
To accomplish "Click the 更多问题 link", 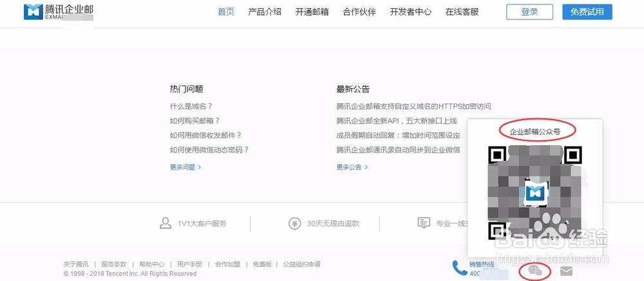I will [x=185, y=167].
